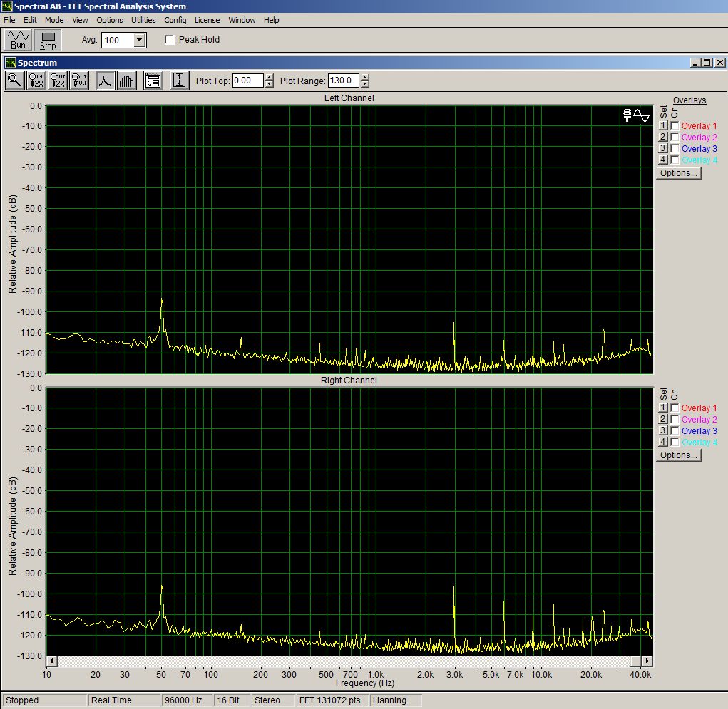Click the Zoom Out 2X icon
The width and height of the screenshot is (728, 709).
coord(58,81)
